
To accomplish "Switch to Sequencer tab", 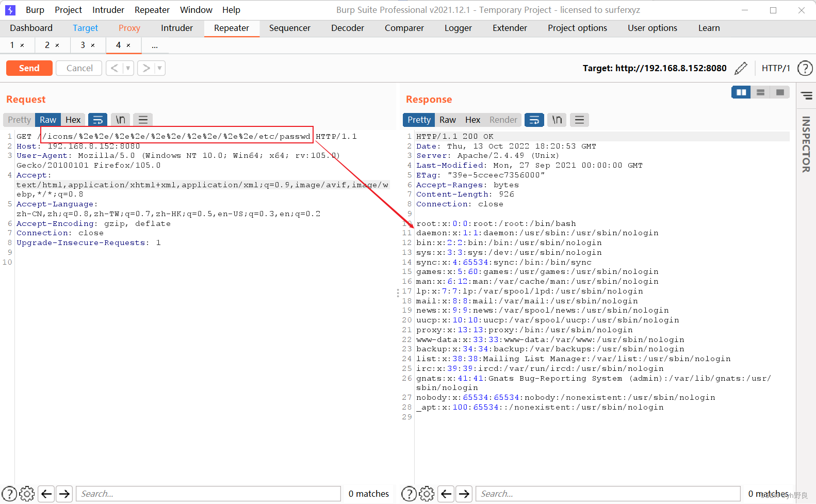I will (289, 28).
